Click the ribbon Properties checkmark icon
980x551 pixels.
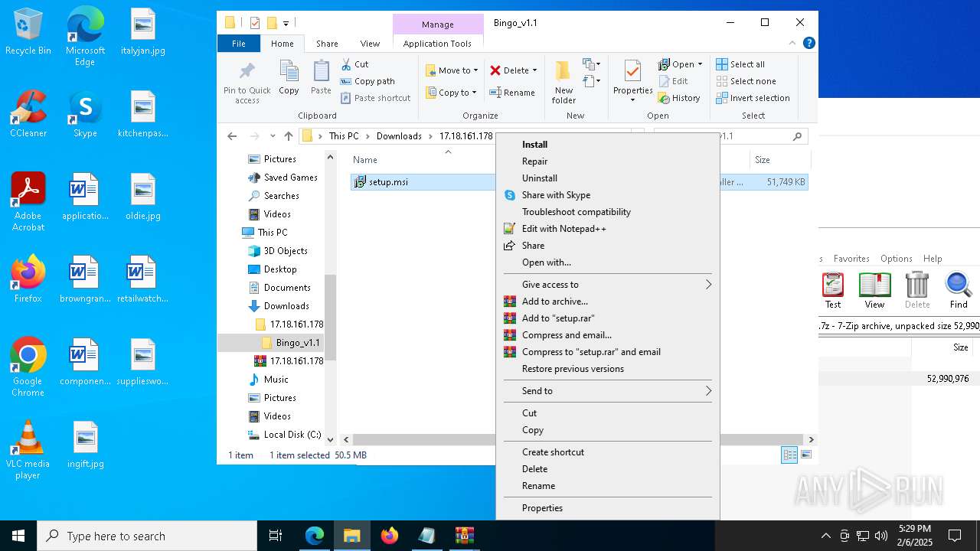point(632,72)
